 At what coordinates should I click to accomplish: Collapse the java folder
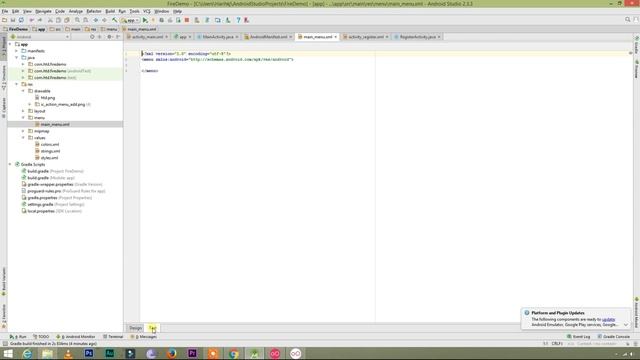point(17,58)
